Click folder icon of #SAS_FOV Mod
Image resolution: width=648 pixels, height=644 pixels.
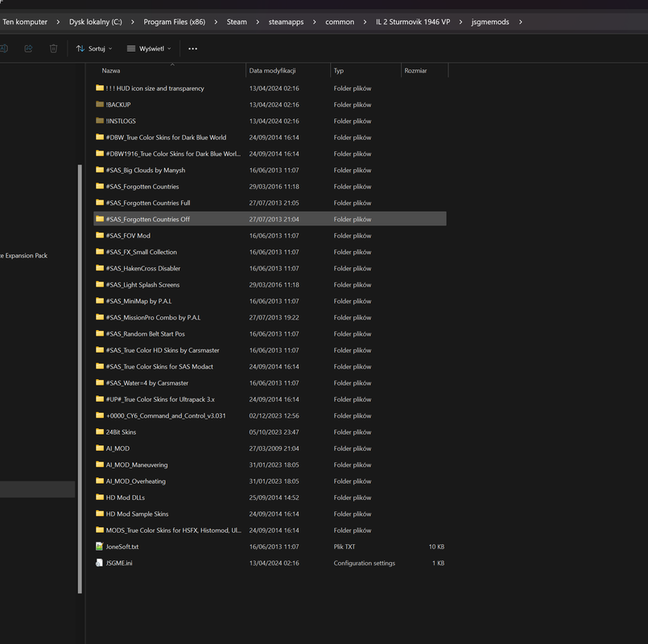point(100,235)
